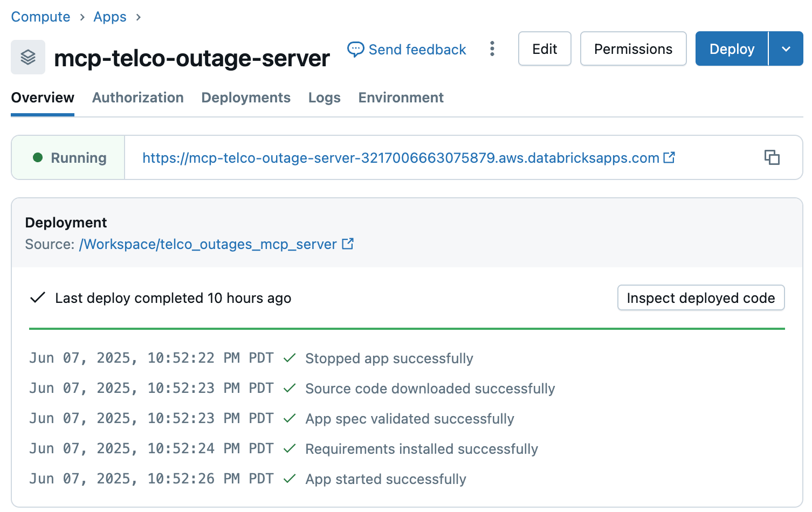The height and width of the screenshot is (512, 812).
Task: Click the Edit button
Action: pyautogui.click(x=544, y=49)
